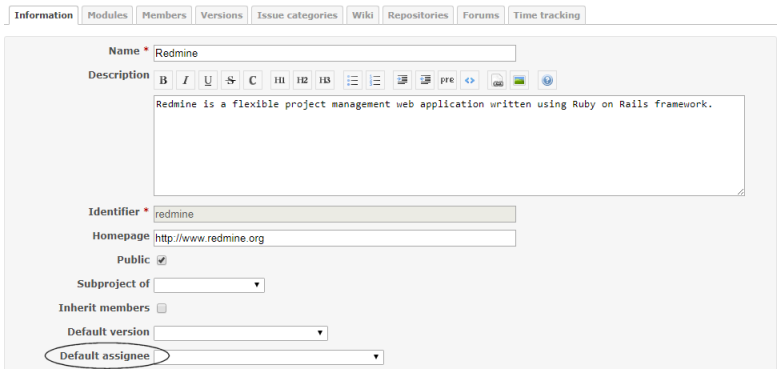The height and width of the screenshot is (369, 781).
Task: Insert unordered bullet list
Action: pyautogui.click(x=353, y=80)
